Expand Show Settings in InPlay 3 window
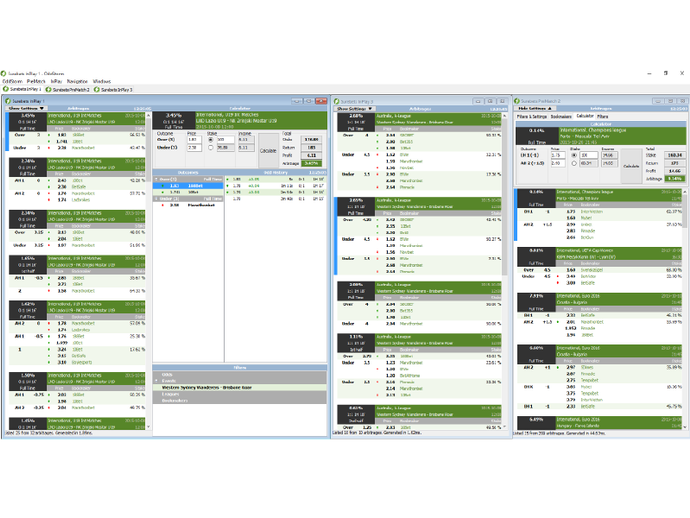This screenshot has width=690, height=518. 355,108
